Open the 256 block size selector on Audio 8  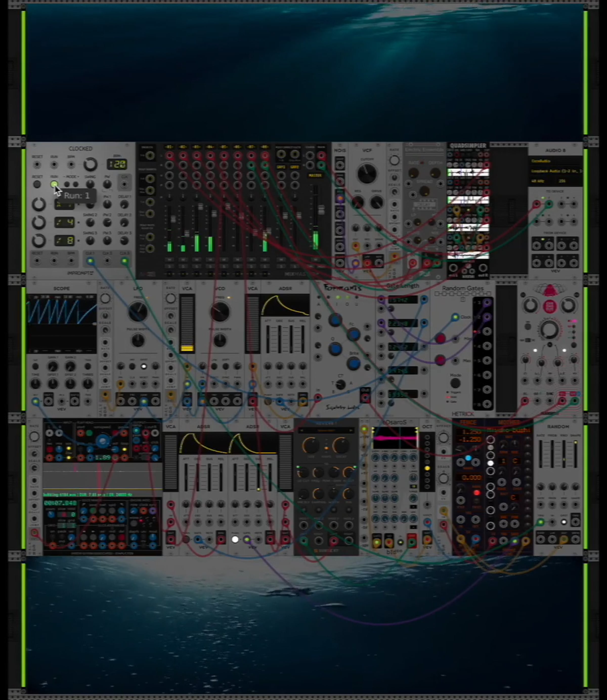pyautogui.click(x=569, y=181)
